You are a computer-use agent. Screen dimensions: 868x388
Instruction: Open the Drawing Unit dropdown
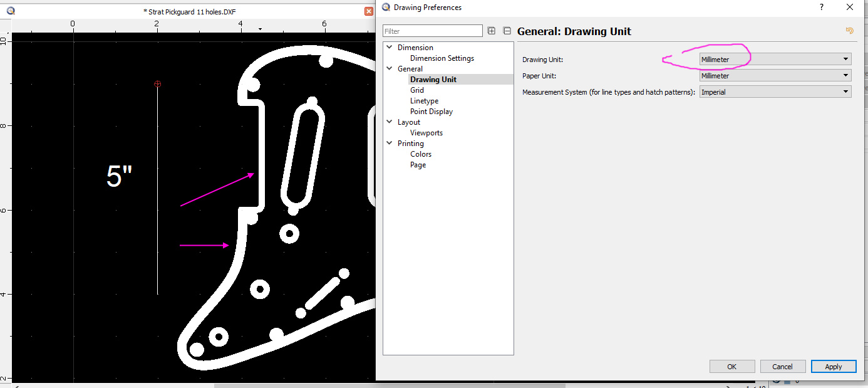click(x=775, y=59)
